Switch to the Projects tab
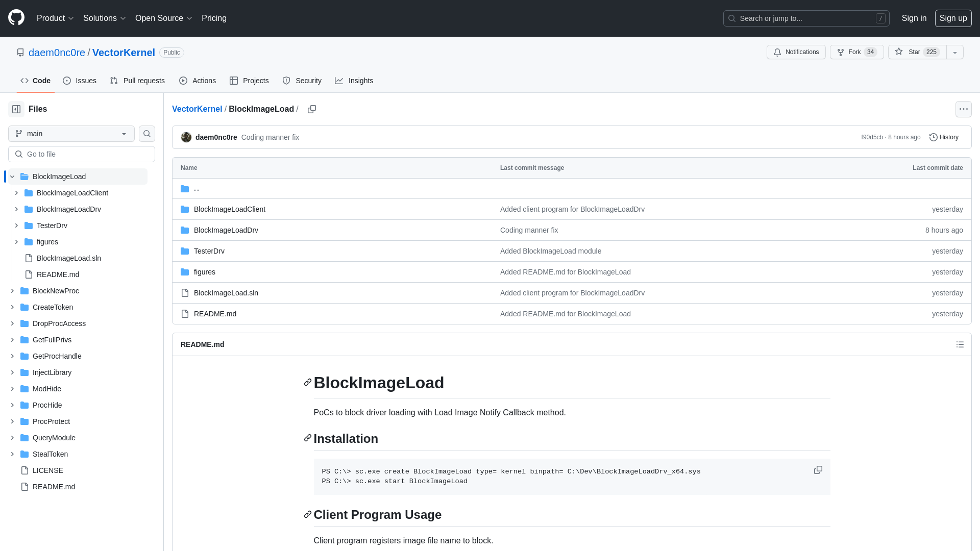Screen dimensions: 980x551 249,81
